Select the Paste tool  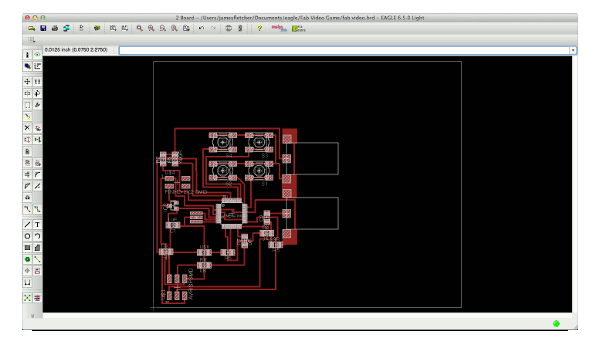(27, 116)
